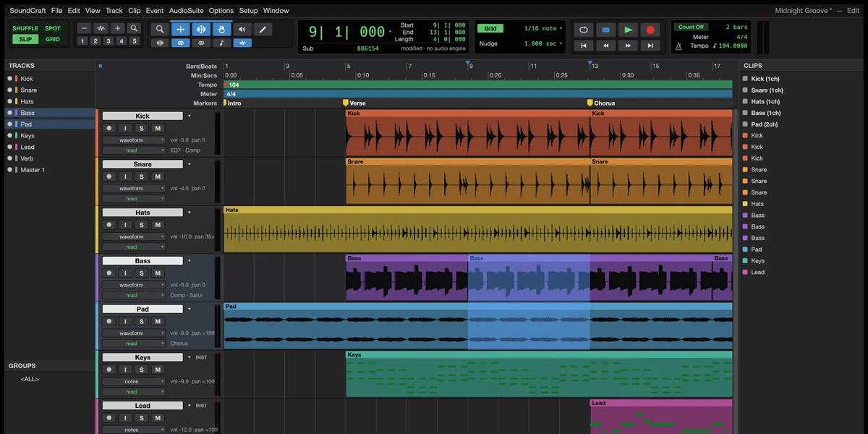This screenshot has height=434, width=868.
Task: Arm recording with the red Record button
Action: point(650,30)
